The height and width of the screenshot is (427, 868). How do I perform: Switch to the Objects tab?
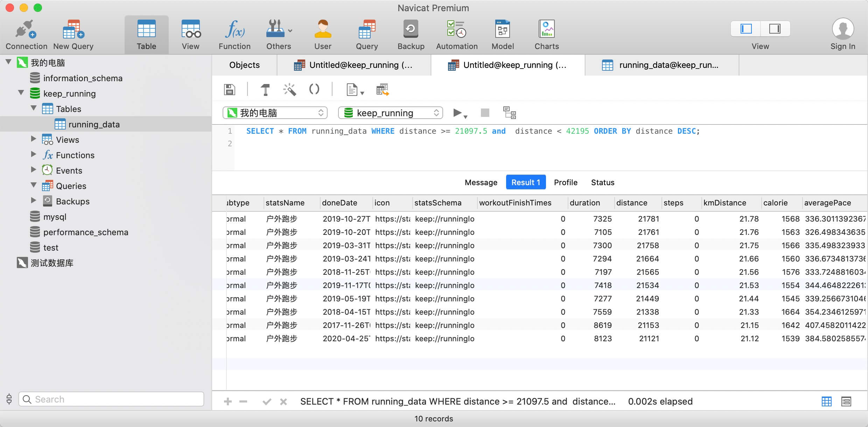[244, 65]
